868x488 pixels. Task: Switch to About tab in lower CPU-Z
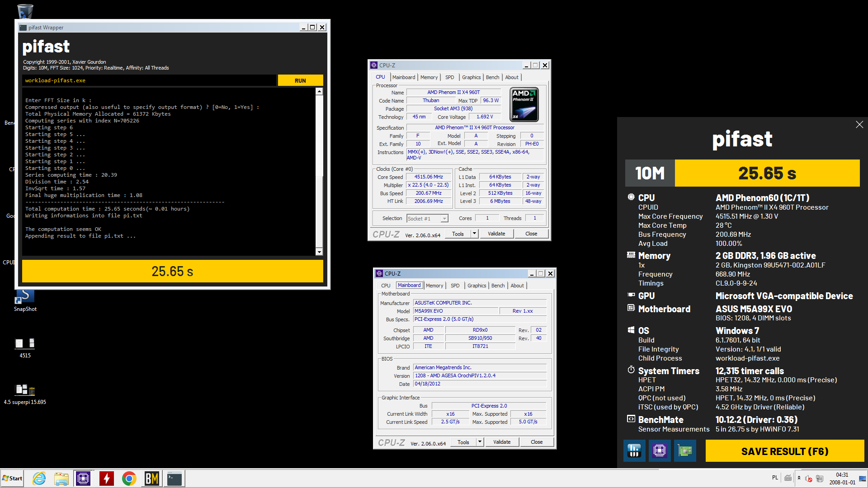[x=517, y=286]
